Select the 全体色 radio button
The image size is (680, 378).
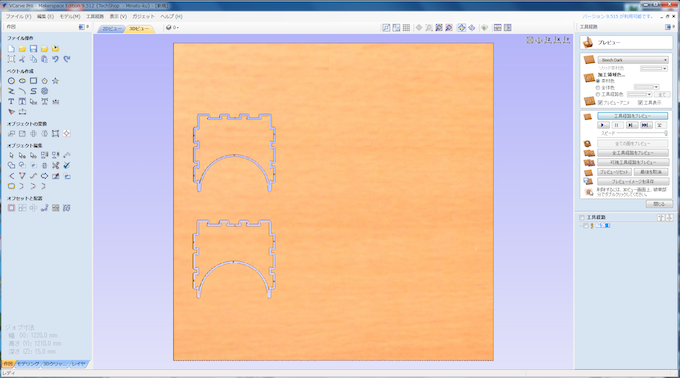[598, 88]
